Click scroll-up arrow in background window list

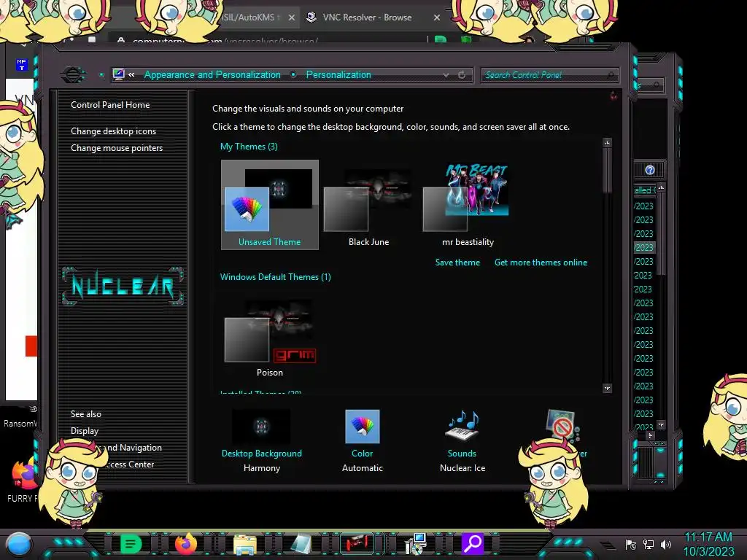point(661,187)
